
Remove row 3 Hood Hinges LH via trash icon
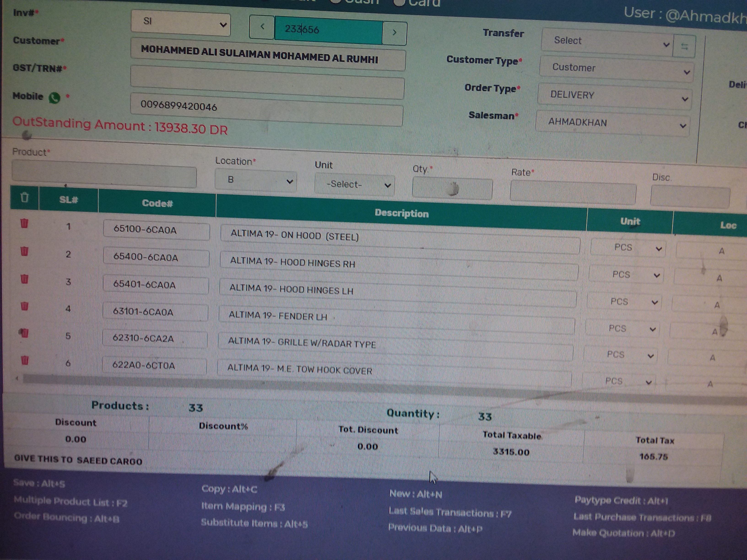click(x=24, y=279)
